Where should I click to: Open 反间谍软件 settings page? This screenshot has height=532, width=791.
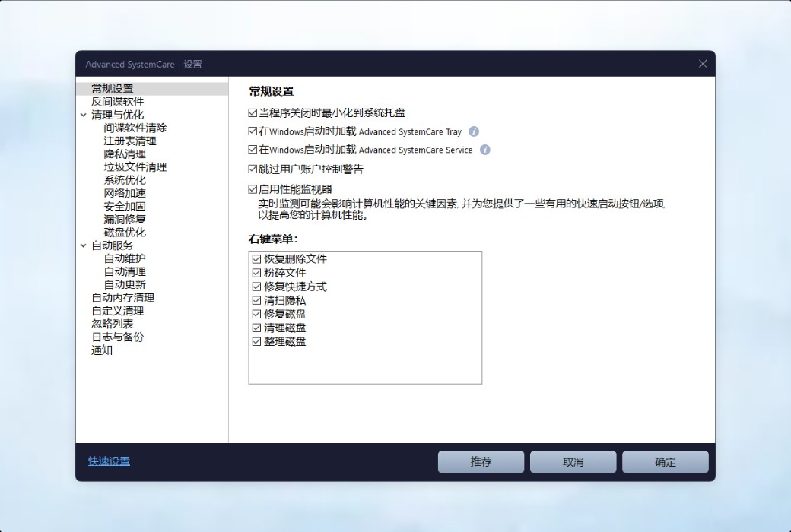(x=118, y=102)
